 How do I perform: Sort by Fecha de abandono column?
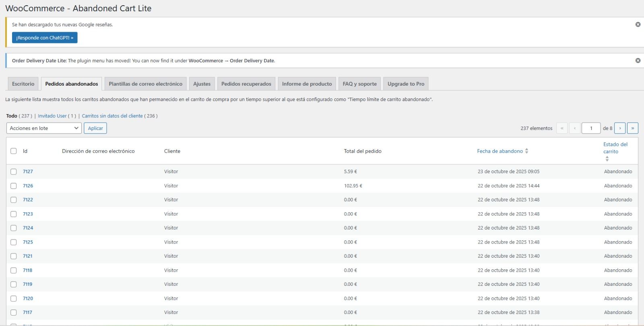tap(500, 151)
